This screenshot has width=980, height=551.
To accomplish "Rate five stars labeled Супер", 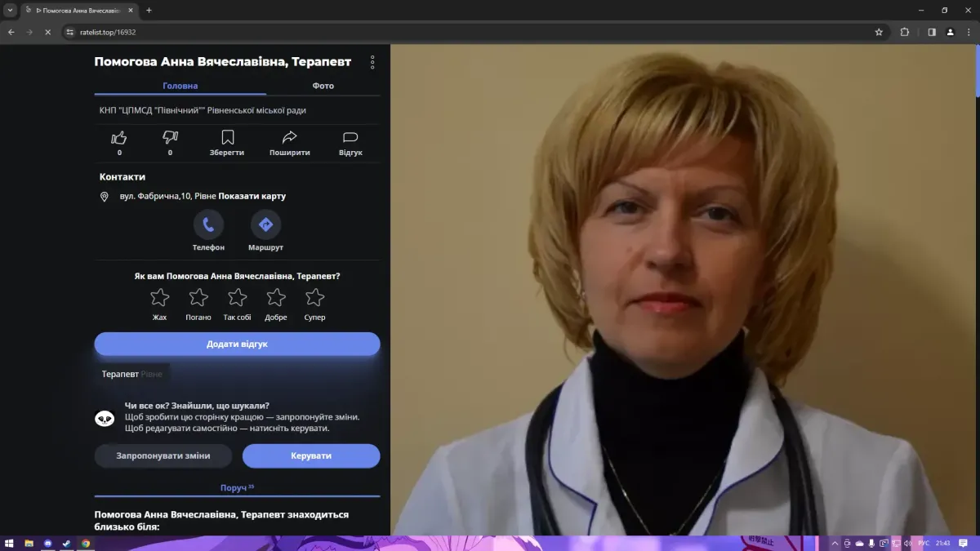I will 314,297.
